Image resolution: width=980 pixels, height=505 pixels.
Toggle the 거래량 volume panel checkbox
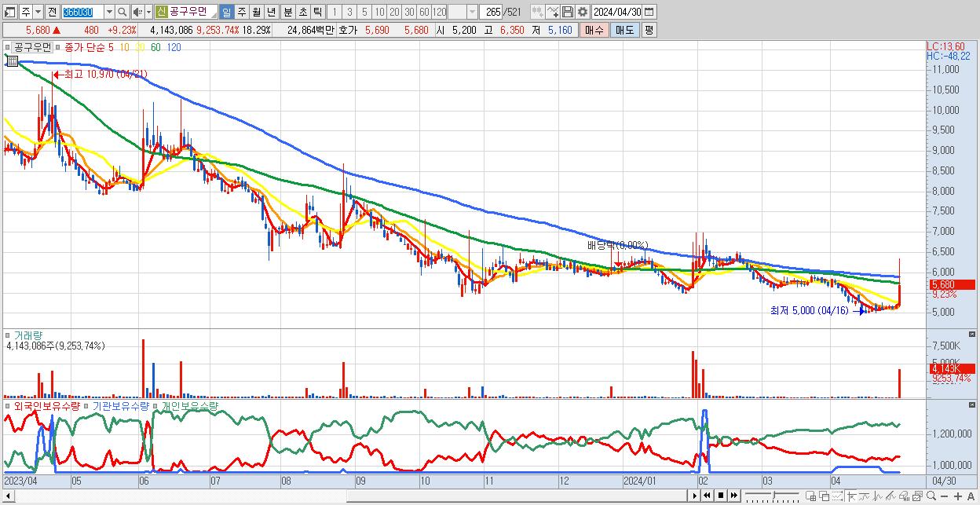coord(8,335)
